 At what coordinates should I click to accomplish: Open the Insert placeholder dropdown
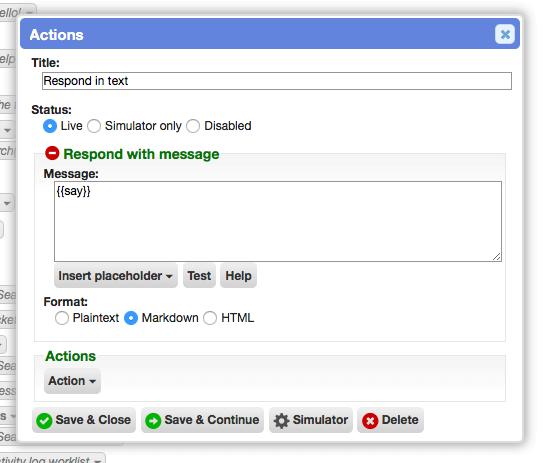point(116,276)
